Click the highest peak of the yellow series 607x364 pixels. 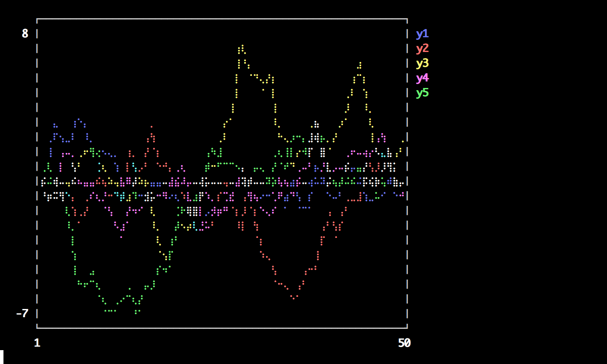(x=242, y=45)
